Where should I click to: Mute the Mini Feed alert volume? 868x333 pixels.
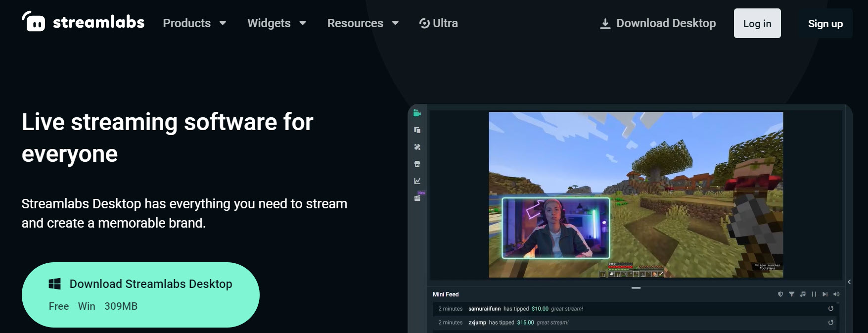coord(836,294)
